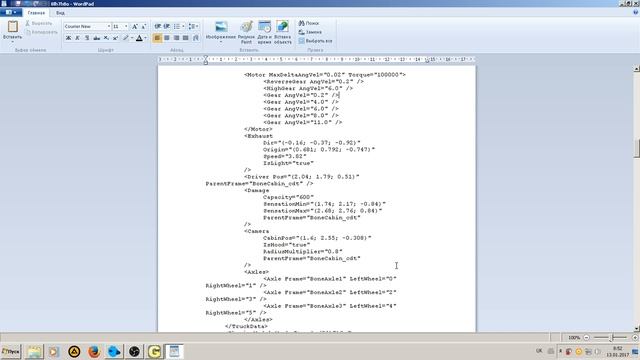This screenshot has width=640, height=360.
Task: Click the font color A button
Action: [139, 38]
